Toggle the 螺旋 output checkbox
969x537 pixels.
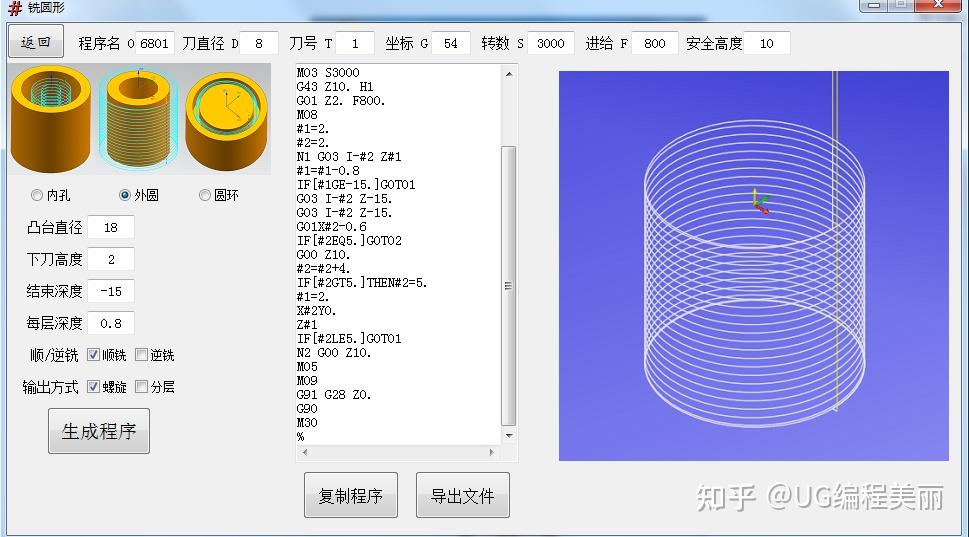pyautogui.click(x=93, y=387)
